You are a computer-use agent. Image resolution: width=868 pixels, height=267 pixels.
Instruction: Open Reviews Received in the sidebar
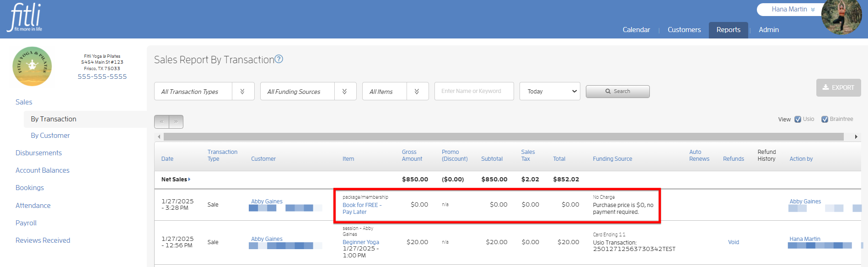tap(43, 240)
